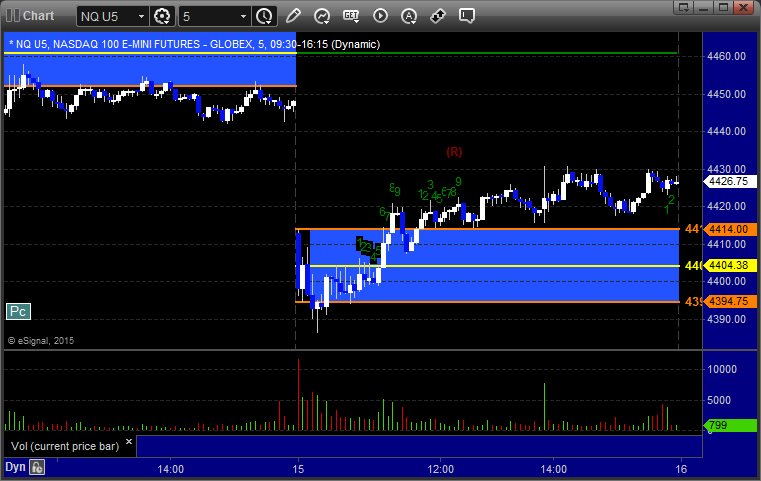Maximize the Chart window
This screenshot has width=761, height=481.
[723, 7]
